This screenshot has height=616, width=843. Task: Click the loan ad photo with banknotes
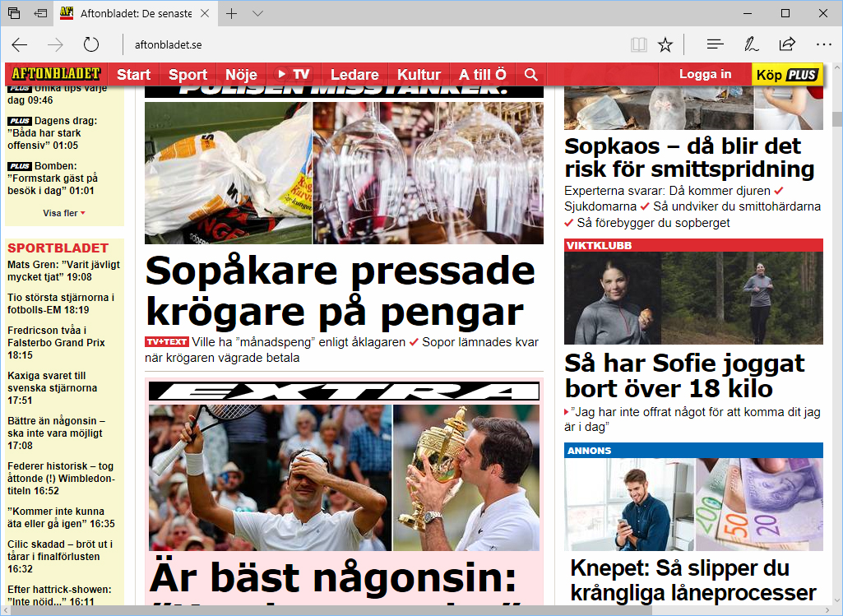point(693,504)
